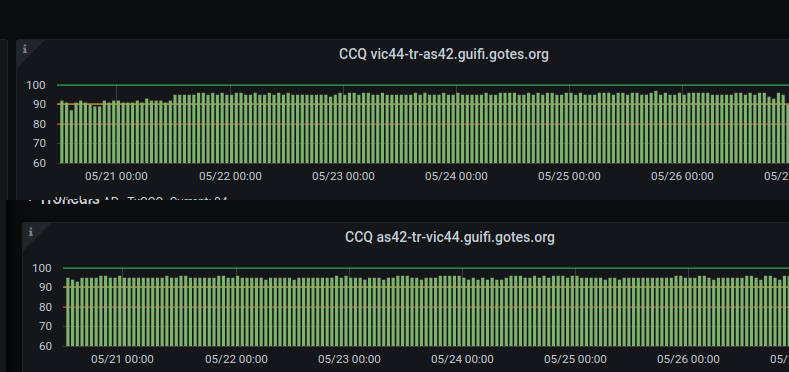Click the 90 axis value on vic44-tr-as42 chart
The image size is (789, 372).
click(x=39, y=105)
